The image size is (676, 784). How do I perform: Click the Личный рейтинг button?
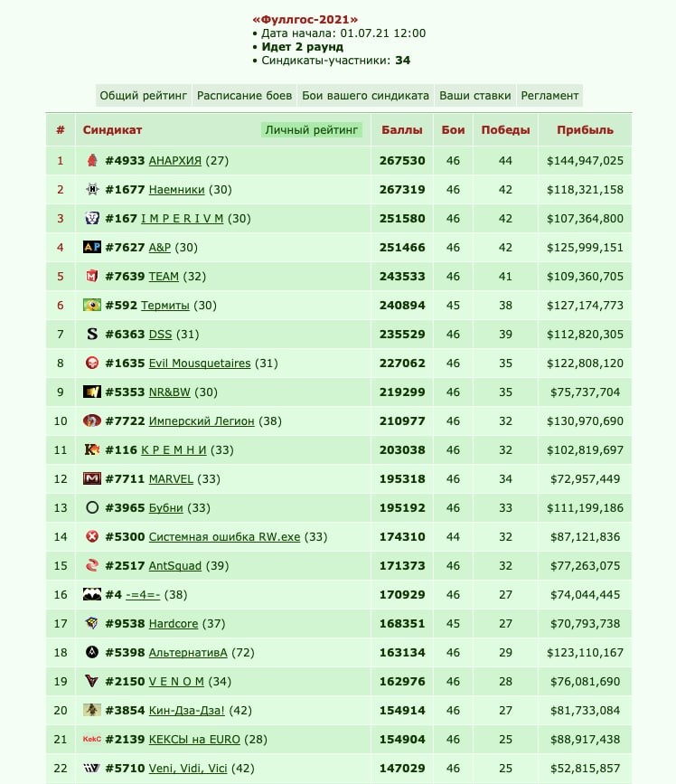pos(311,130)
